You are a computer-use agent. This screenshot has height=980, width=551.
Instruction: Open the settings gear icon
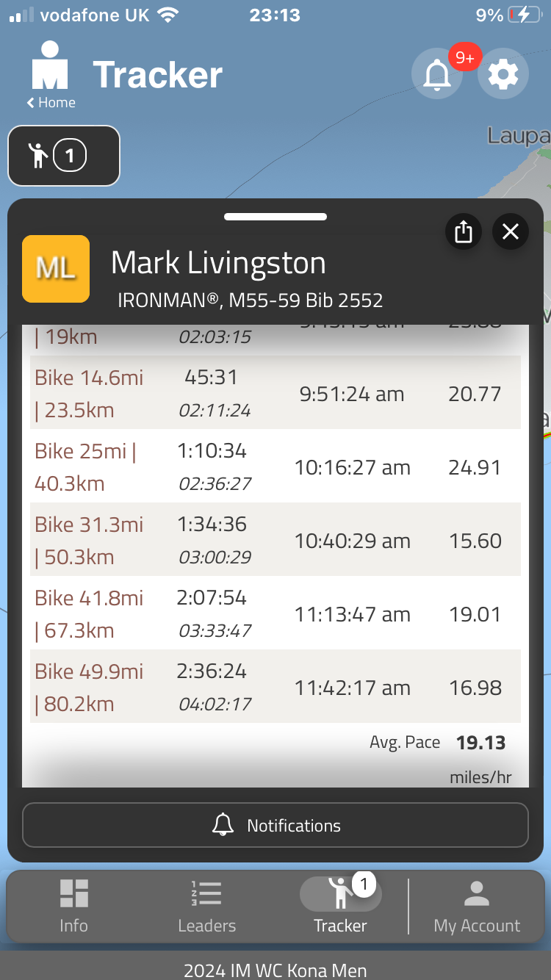tap(503, 74)
